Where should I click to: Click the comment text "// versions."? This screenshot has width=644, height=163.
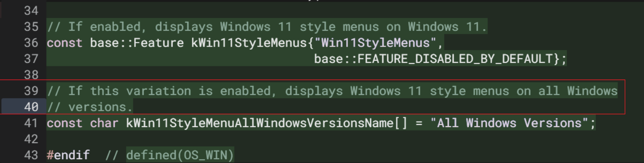pos(90,107)
